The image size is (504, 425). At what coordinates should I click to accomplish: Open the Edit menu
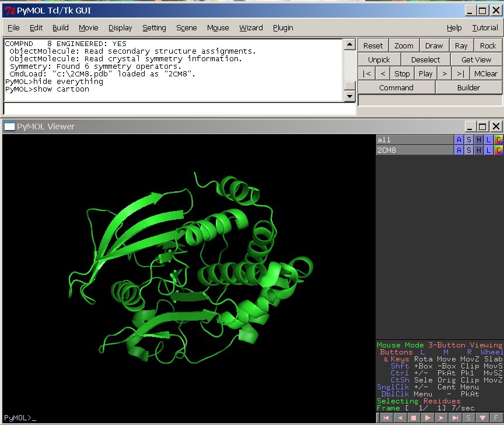[36, 28]
